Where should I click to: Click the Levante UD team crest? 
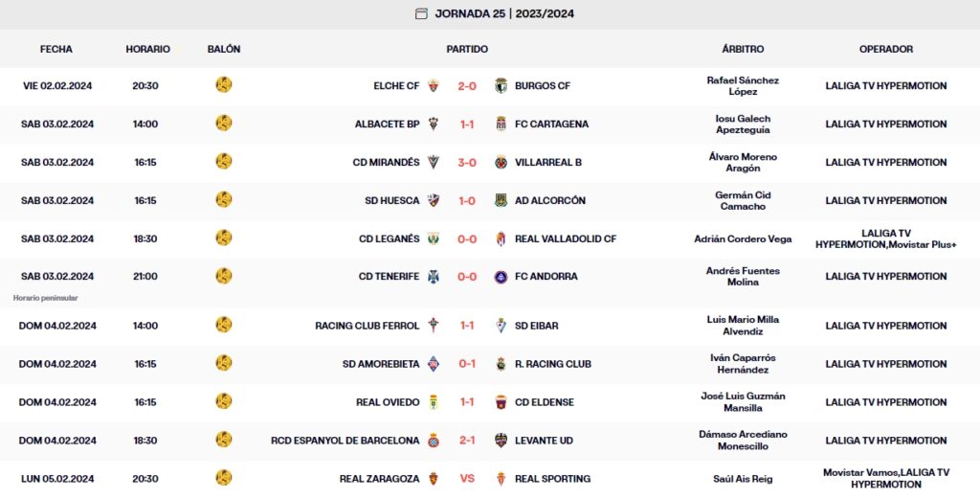click(501, 441)
